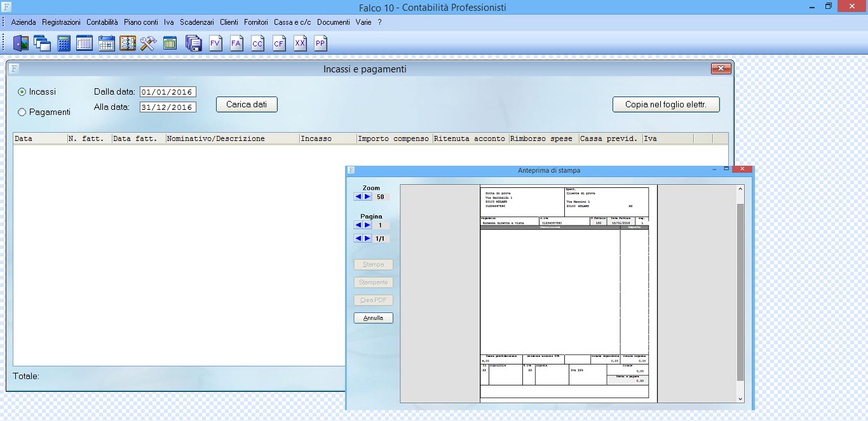Screen dimensions: 868x421
Task: Click the Rimborso spese column header
Action: (544, 138)
